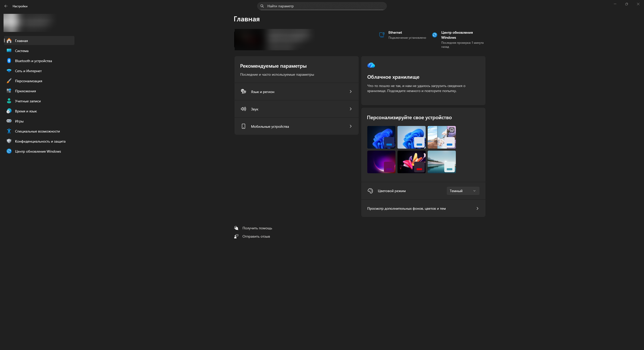The height and width of the screenshot is (350, 644).
Task: Expand the Язык и регион chevron
Action: (x=350, y=92)
